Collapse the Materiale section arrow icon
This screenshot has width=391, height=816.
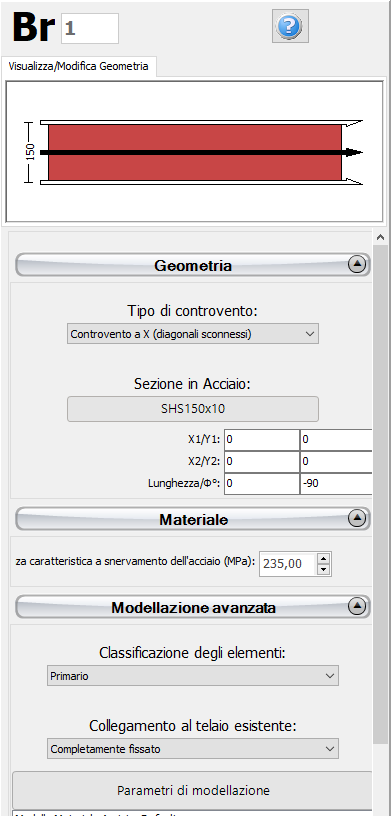coord(357,519)
